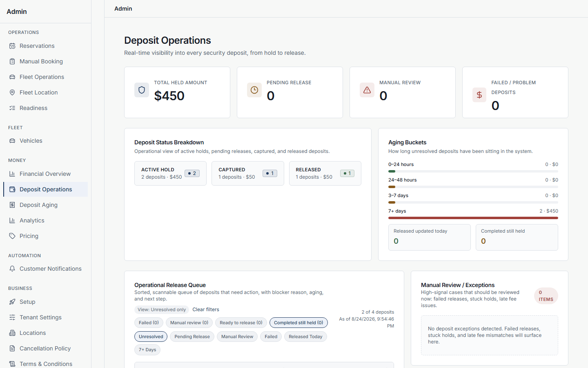
Task: Click the Deposit Operations wallet icon
Action: (12, 189)
